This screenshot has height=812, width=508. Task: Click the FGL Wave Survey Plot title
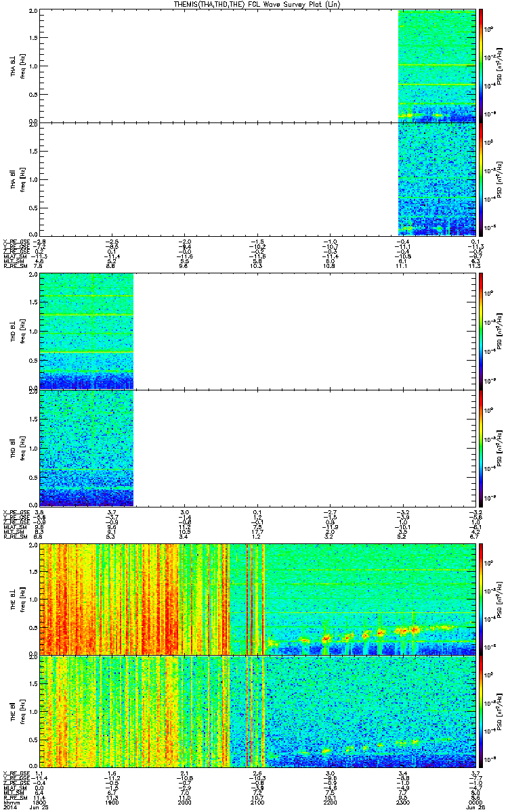pyautogui.click(x=257, y=4)
